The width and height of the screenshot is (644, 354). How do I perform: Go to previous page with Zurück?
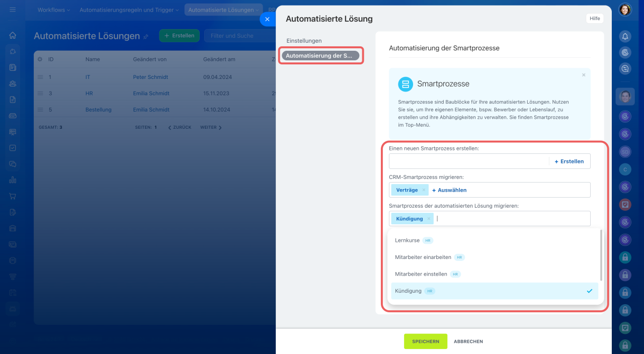(x=180, y=128)
